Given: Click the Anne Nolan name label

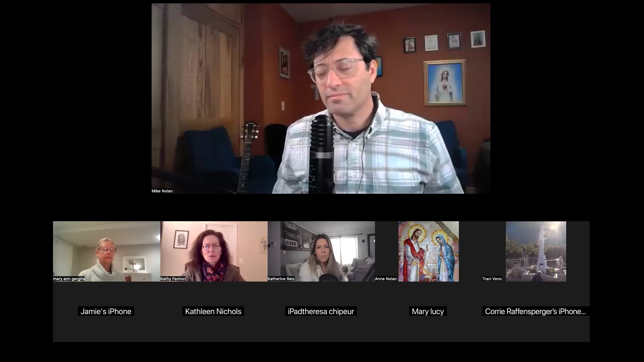Looking at the screenshot, I should click(386, 279).
